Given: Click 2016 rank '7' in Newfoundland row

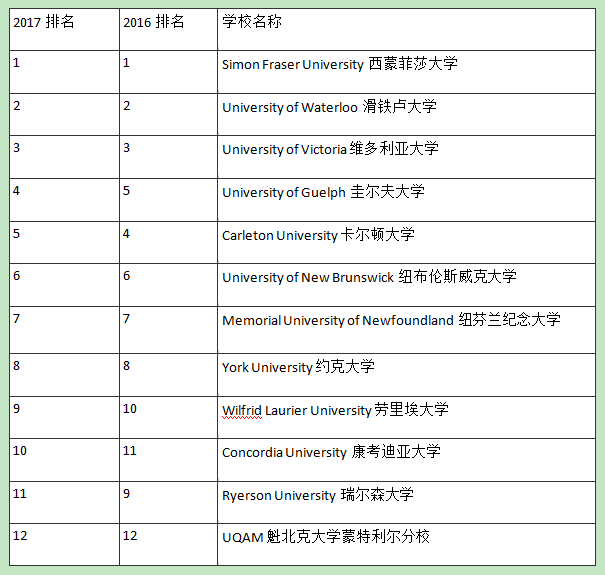Looking at the screenshot, I should click(x=127, y=319).
